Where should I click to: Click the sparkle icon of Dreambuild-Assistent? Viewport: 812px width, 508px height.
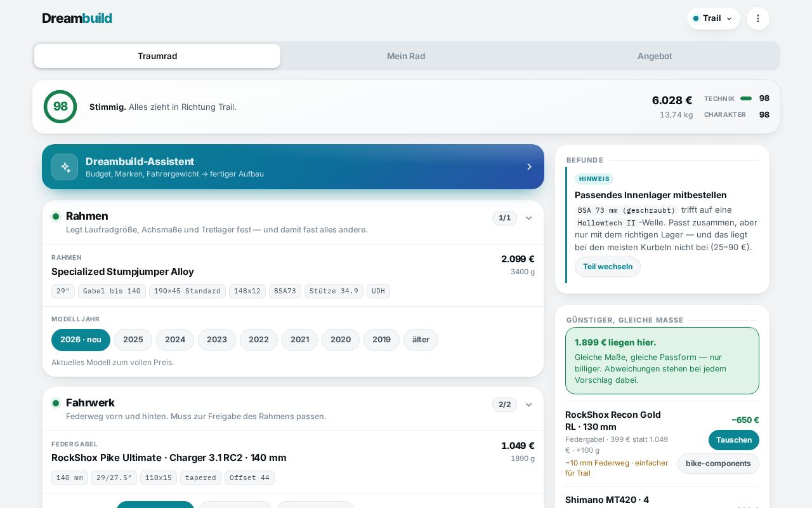[x=65, y=167]
